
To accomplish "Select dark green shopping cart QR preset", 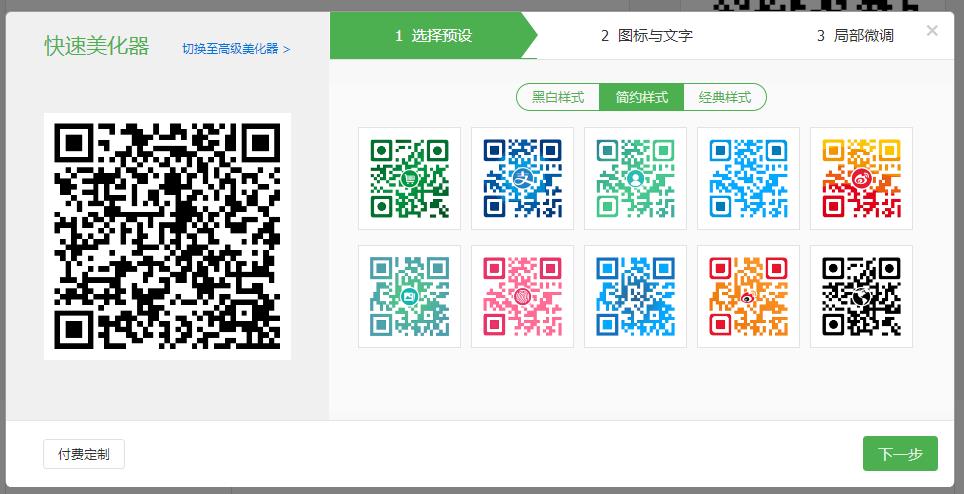I will click(x=409, y=178).
